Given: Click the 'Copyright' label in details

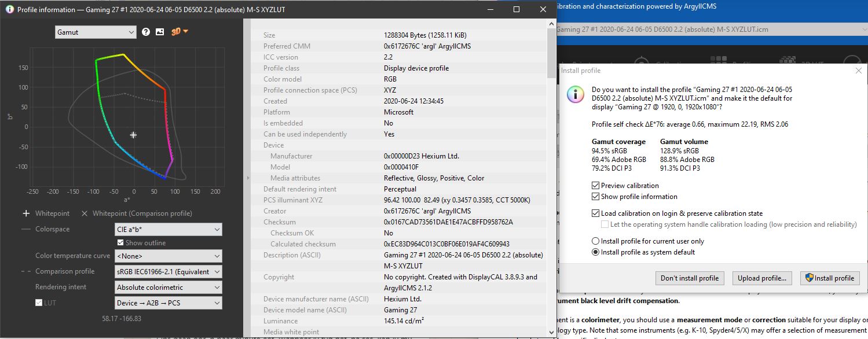Looking at the screenshot, I should (279, 277).
